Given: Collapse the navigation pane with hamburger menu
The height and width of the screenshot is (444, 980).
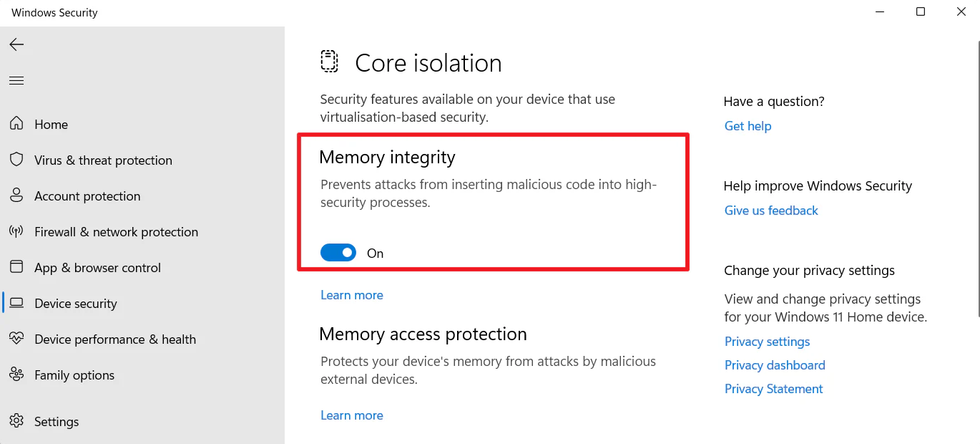Looking at the screenshot, I should [16, 80].
